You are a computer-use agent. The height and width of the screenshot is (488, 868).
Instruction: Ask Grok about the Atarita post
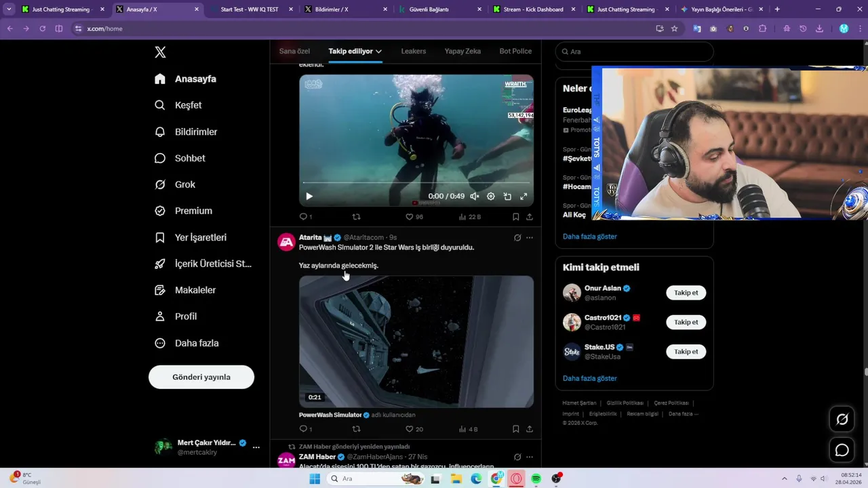point(517,238)
